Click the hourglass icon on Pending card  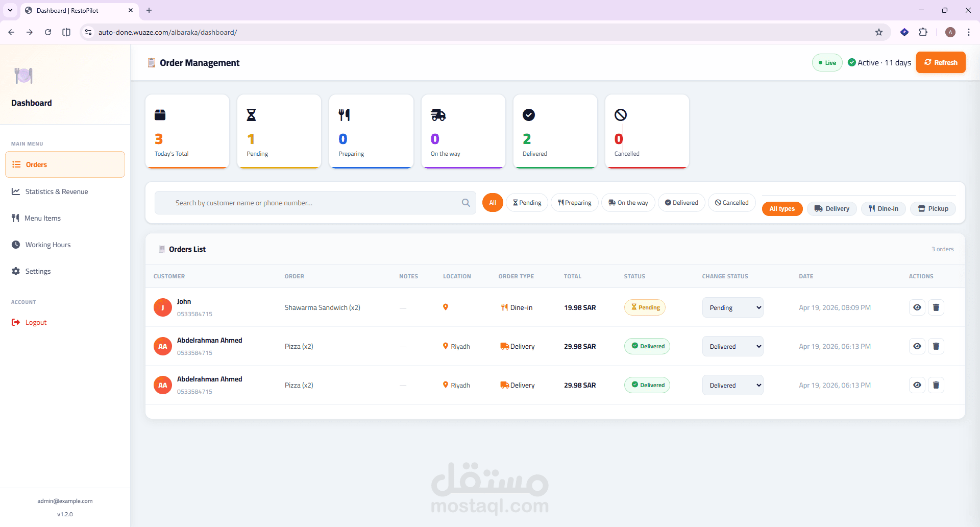point(251,115)
